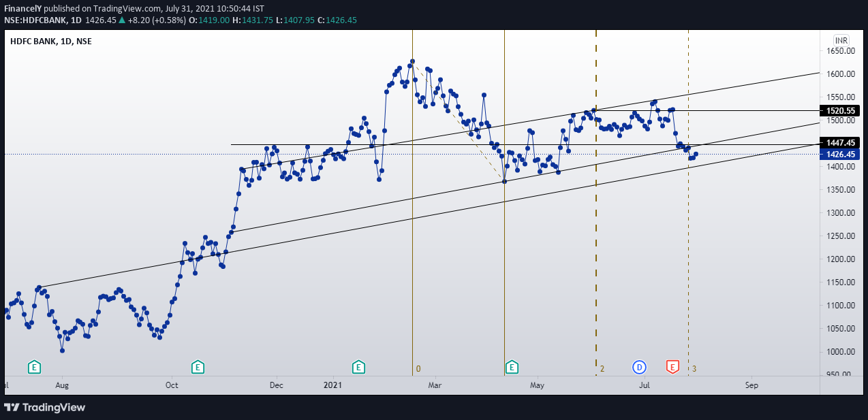Click the May label on the time axis
This screenshot has height=420, width=868.
[538, 385]
